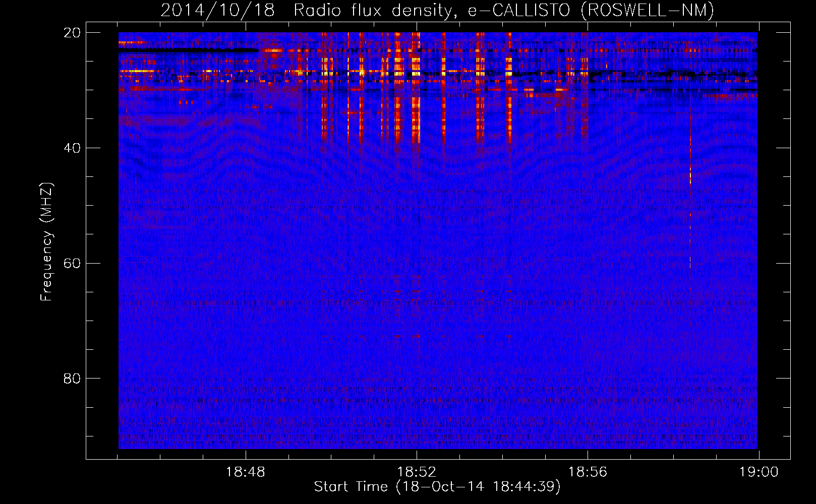Screen dimensions: 816x504
Task: Click the 18:48 time tick label
Action: pos(245,472)
